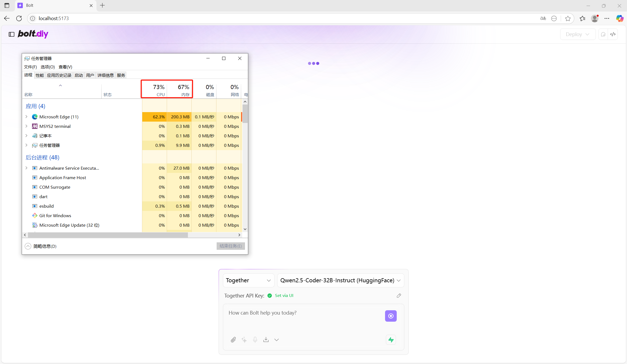Switch to the 性能 tab
The height and width of the screenshot is (364, 627).
(40, 75)
